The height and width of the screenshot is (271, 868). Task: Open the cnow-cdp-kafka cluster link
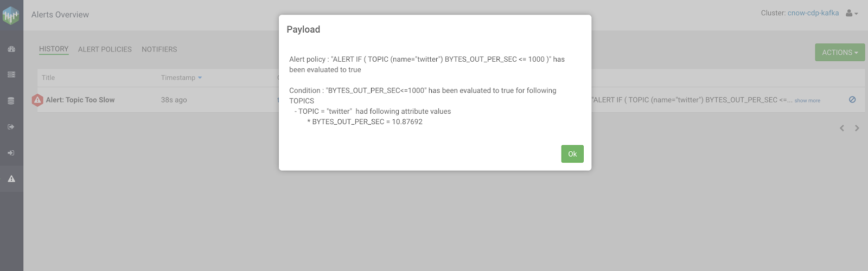coord(813,13)
